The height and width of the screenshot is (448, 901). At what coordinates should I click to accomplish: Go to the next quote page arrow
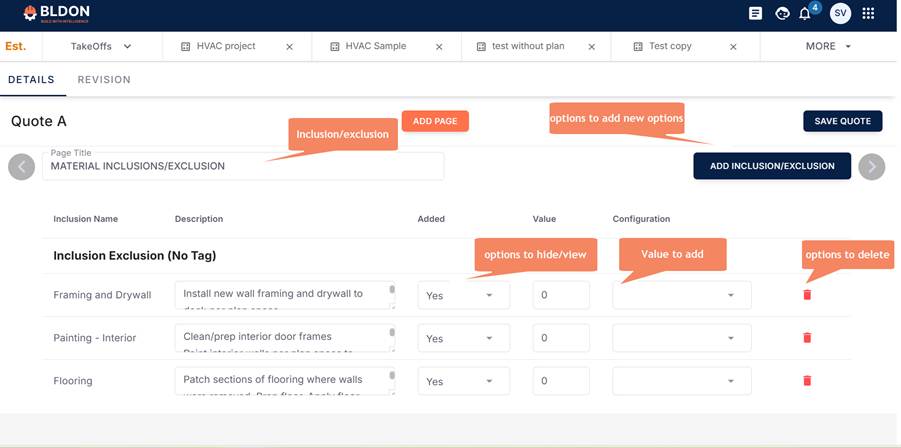[871, 166]
